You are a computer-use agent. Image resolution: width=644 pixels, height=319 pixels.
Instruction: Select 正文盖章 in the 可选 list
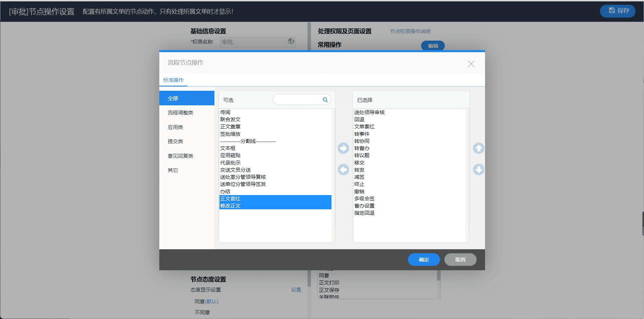coord(275,127)
